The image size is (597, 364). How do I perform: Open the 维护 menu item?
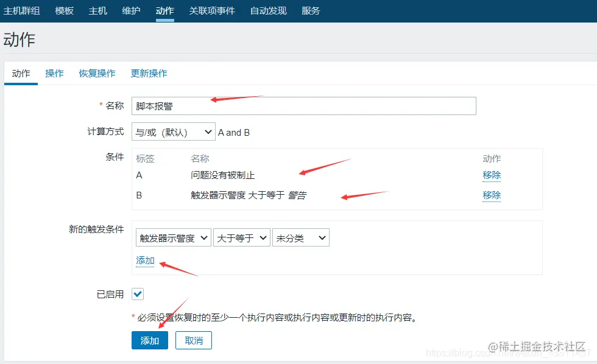[131, 10]
